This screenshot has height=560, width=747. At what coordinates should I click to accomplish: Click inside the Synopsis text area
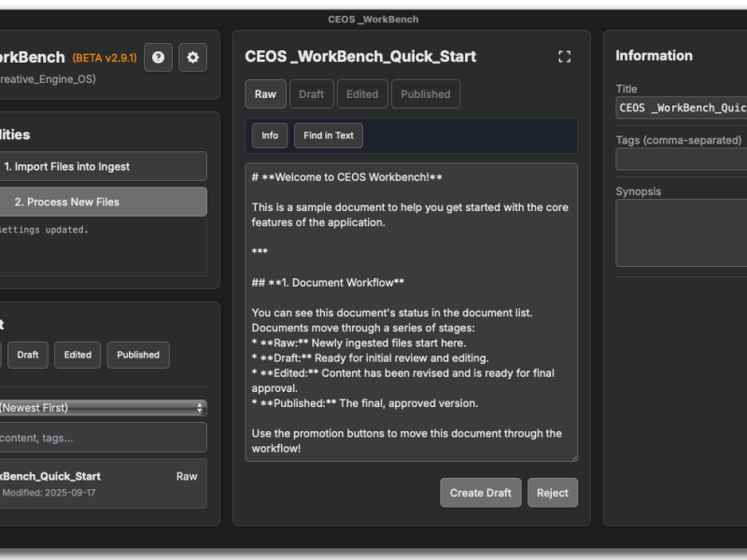(680, 233)
